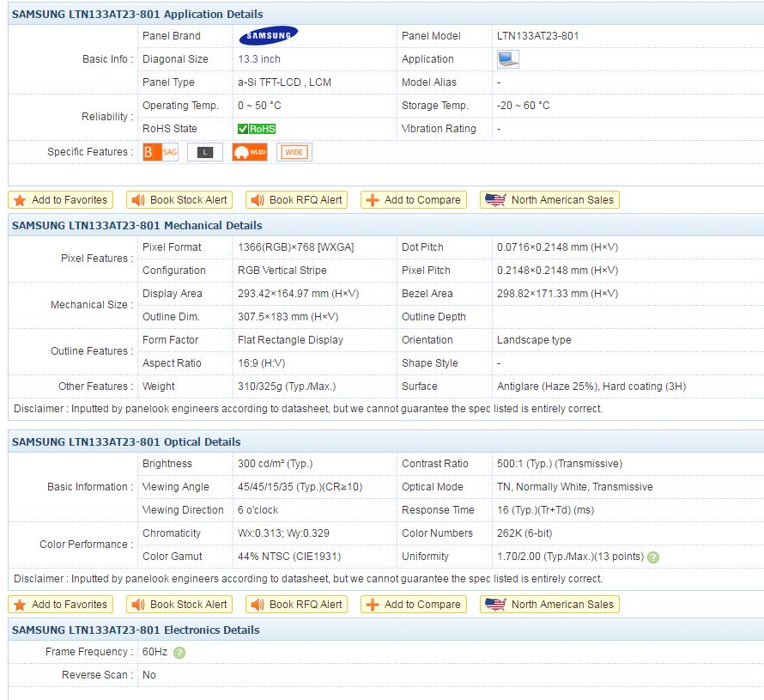Open North American Sales above Electronics Details
Screen dimensions: 764x700
(x=549, y=605)
